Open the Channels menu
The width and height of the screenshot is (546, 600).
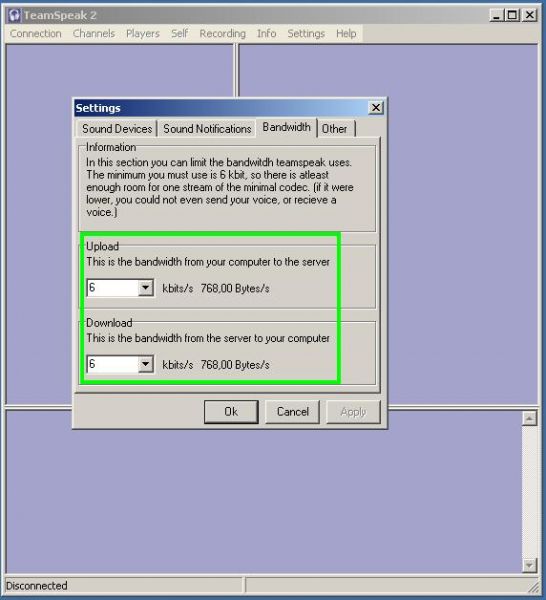click(94, 34)
